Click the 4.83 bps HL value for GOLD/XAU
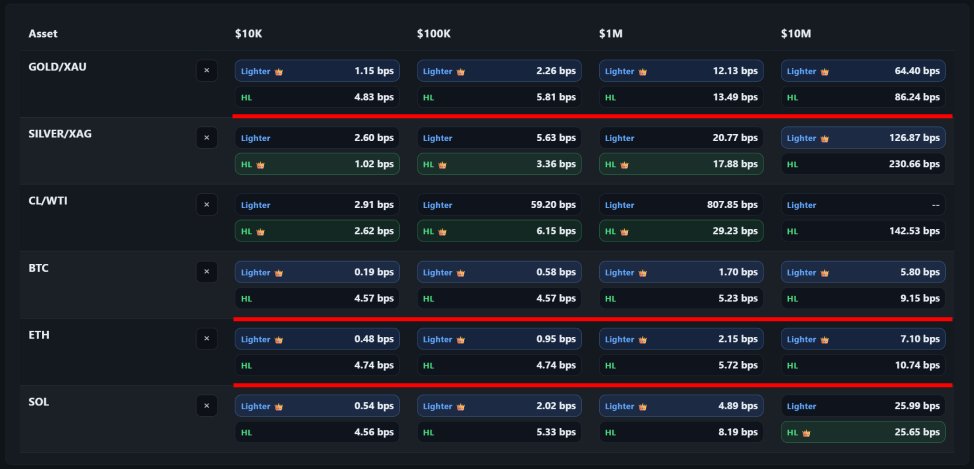The image size is (974, 469). coord(374,98)
